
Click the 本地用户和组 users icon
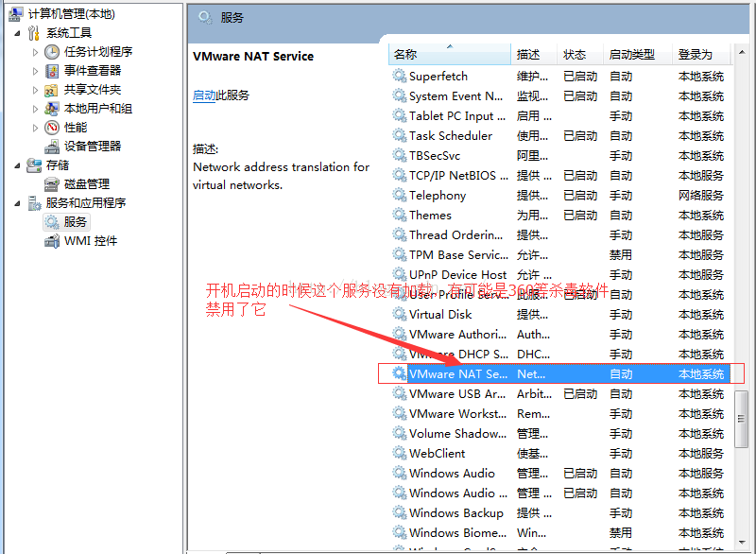tap(52, 109)
